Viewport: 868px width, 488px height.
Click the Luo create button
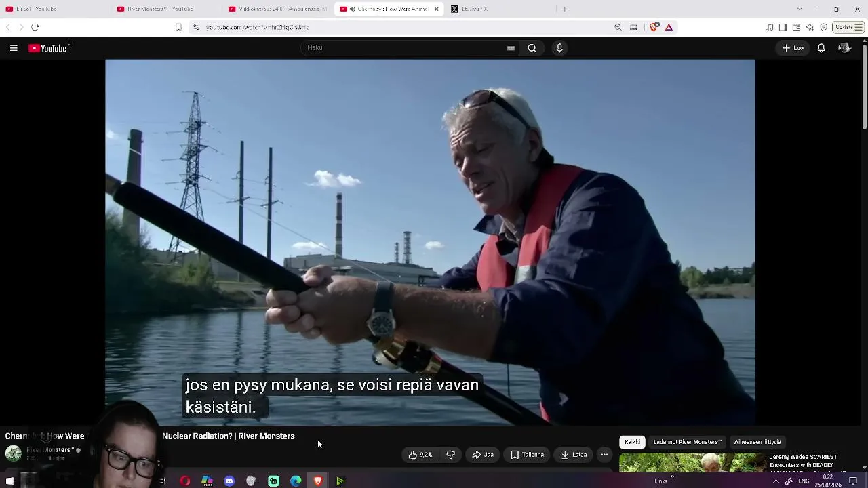pos(793,48)
